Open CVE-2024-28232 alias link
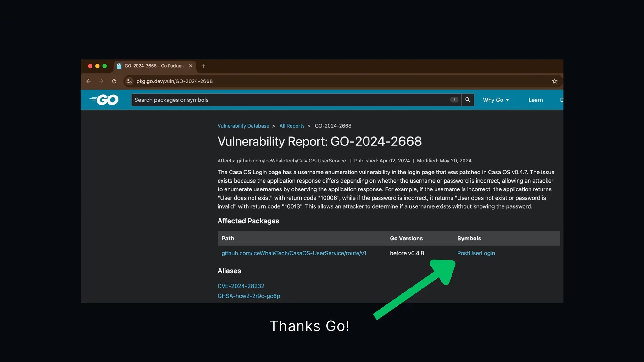644x362 pixels. (x=241, y=286)
